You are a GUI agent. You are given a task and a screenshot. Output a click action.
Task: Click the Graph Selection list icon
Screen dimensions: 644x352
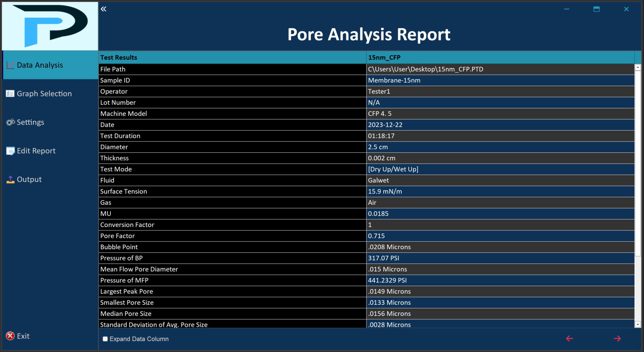point(10,94)
